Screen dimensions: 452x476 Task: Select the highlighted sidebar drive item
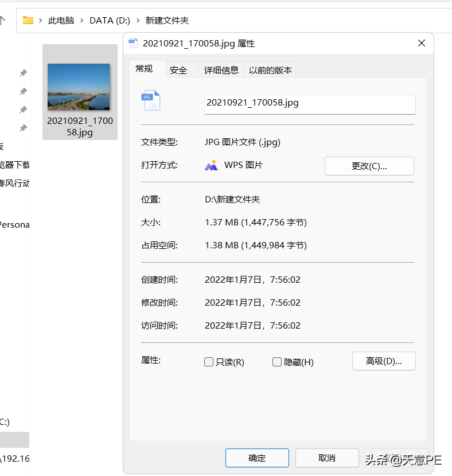(x=14, y=440)
